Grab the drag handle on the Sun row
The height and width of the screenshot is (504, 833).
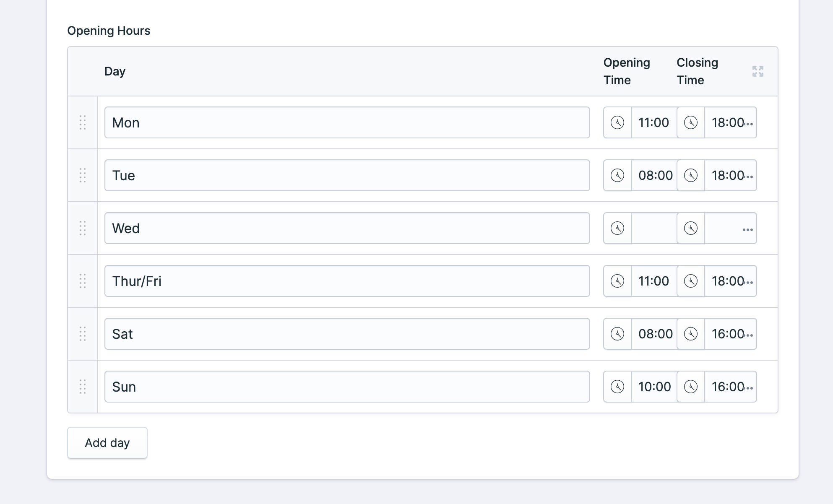tap(83, 387)
